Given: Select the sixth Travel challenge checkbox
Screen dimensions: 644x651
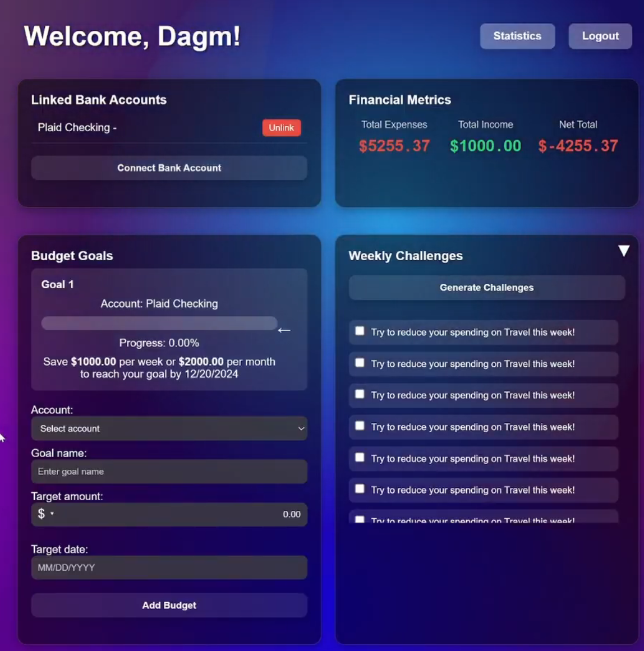Looking at the screenshot, I should pos(360,489).
